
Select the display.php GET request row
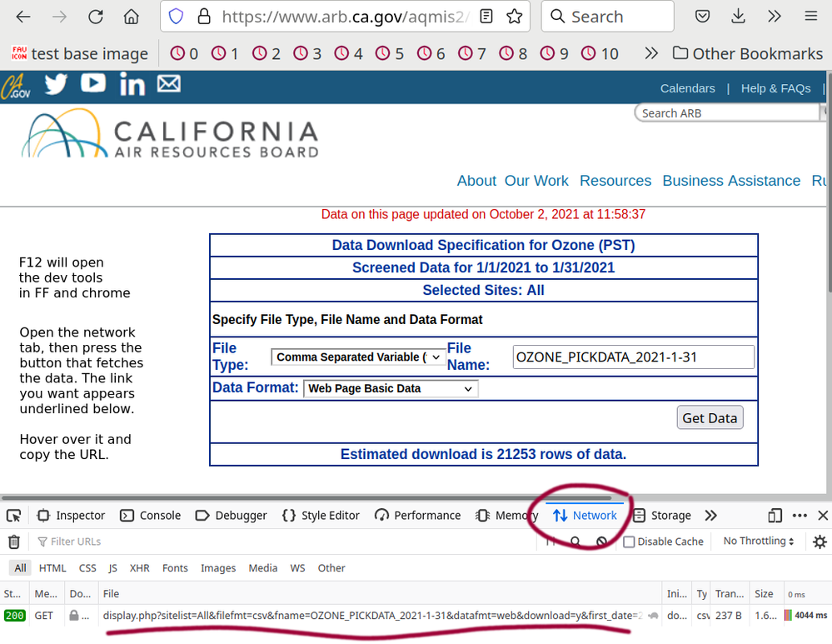416,616
